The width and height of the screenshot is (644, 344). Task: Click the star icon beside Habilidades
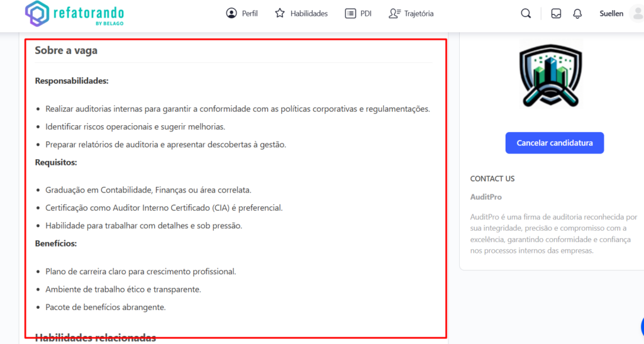tap(280, 13)
